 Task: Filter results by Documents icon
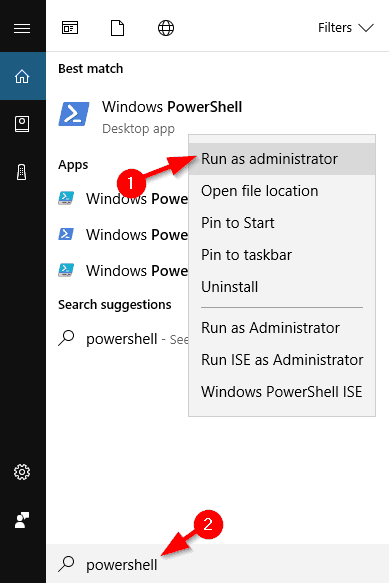click(x=118, y=28)
